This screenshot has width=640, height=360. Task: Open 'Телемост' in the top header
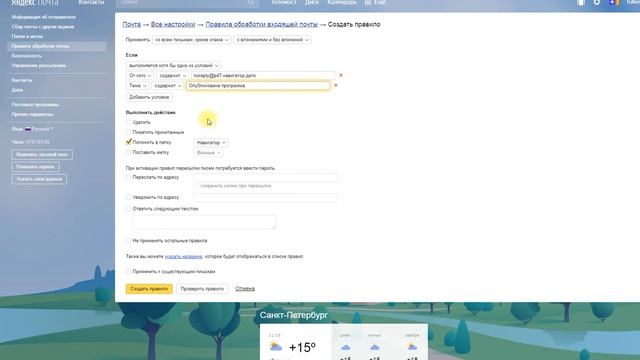[284, 2]
